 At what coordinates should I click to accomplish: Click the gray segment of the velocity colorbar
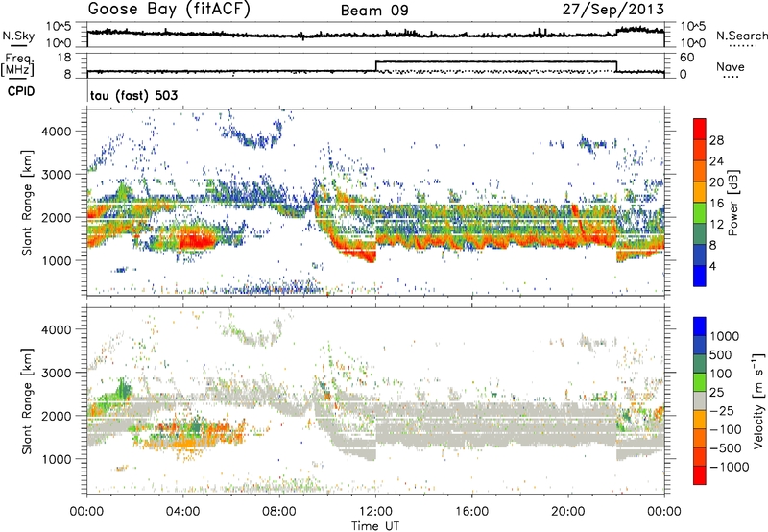click(x=700, y=400)
